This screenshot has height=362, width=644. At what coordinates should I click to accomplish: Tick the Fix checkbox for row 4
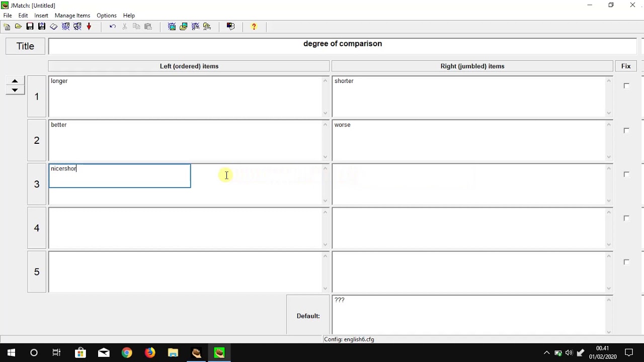click(x=626, y=218)
